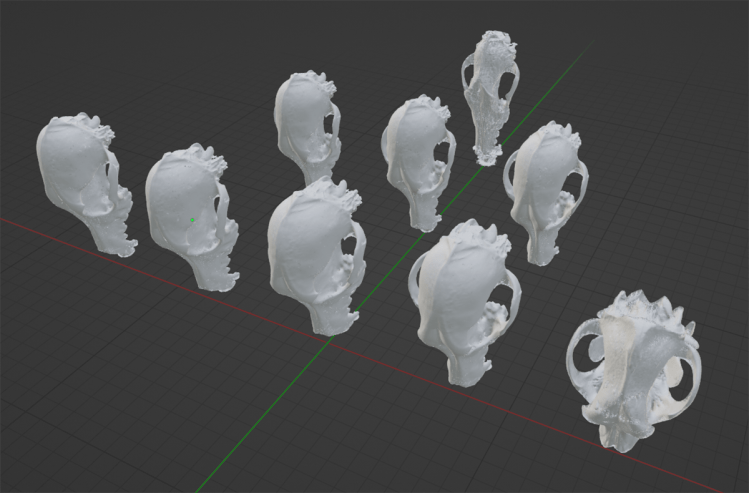Select the topmost narrow skull seen from underneath

490,90
